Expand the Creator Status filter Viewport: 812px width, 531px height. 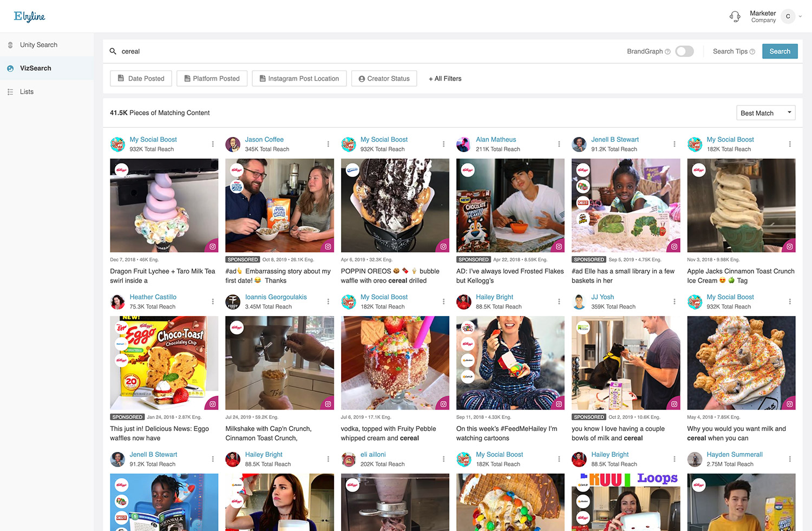(384, 78)
